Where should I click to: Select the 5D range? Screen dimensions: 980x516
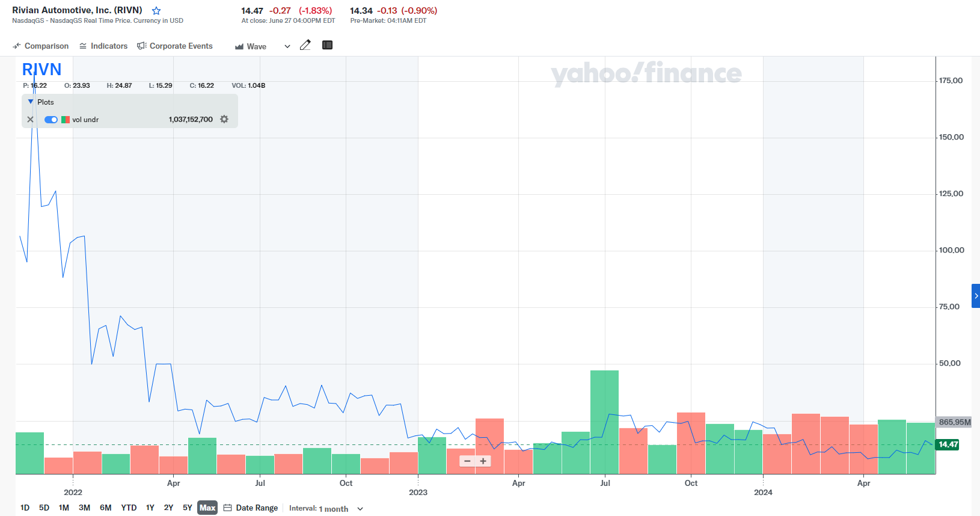tap(44, 508)
